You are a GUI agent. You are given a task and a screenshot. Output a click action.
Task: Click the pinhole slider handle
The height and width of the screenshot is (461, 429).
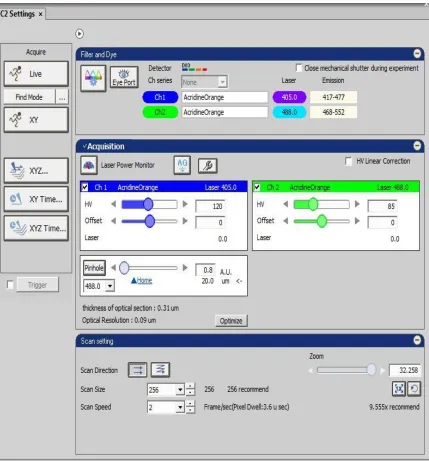tap(124, 268)
